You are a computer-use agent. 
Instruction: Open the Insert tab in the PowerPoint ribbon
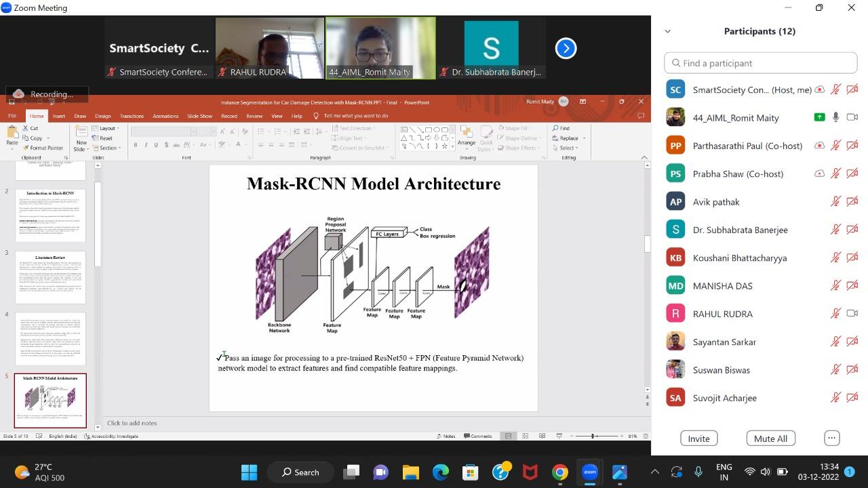[x=59, y=116]
